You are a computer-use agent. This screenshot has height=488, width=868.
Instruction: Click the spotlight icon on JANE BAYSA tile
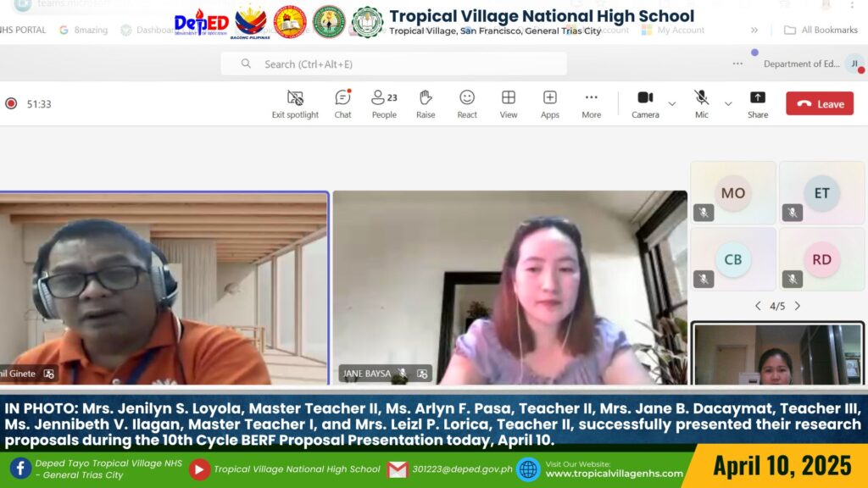coord(422,374)
